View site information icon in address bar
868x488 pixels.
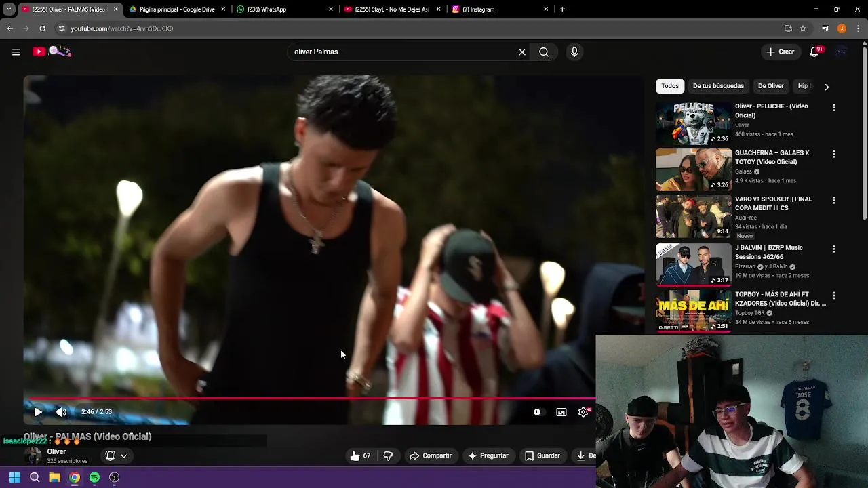click(62, 28)
